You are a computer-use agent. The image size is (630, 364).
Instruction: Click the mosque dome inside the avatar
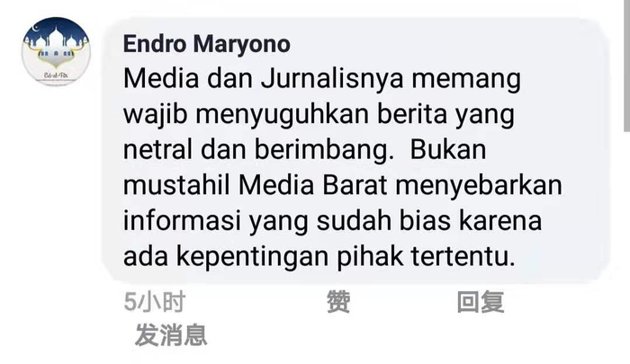56,39
